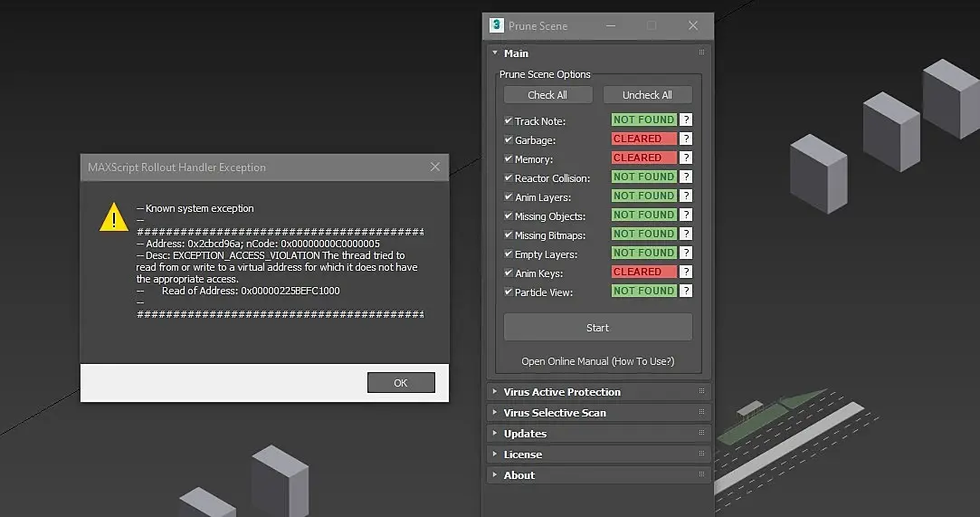Click the Start button
Viewport: 980px width, 517px height.
pyautogui.click(x=597, y=328)
